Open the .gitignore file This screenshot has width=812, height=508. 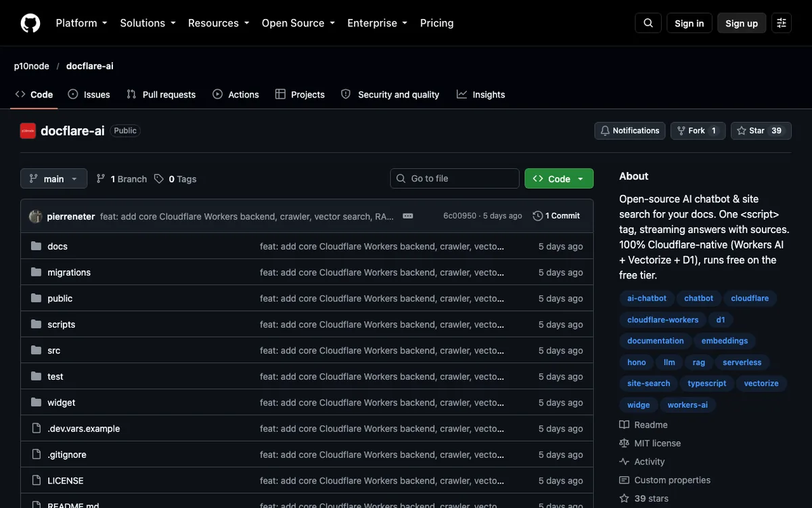[67, 455]
